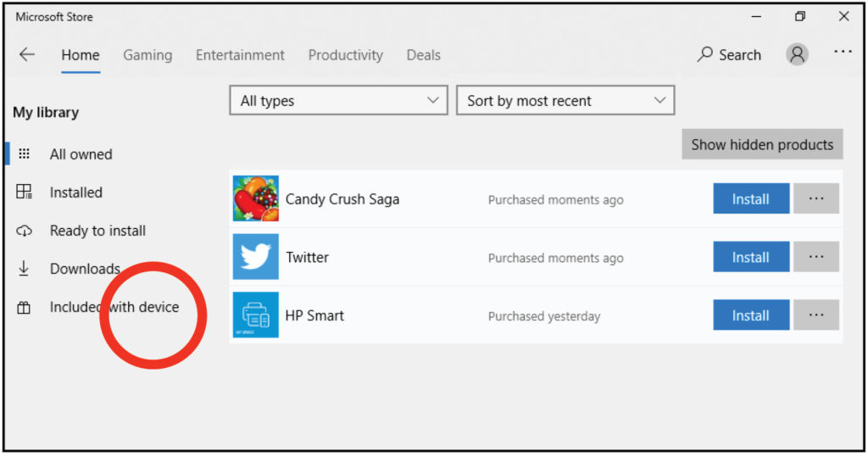Click the Search label in the header
Image resolution: width=868 pixels, height=457 pixels.
tap(739, 55)
